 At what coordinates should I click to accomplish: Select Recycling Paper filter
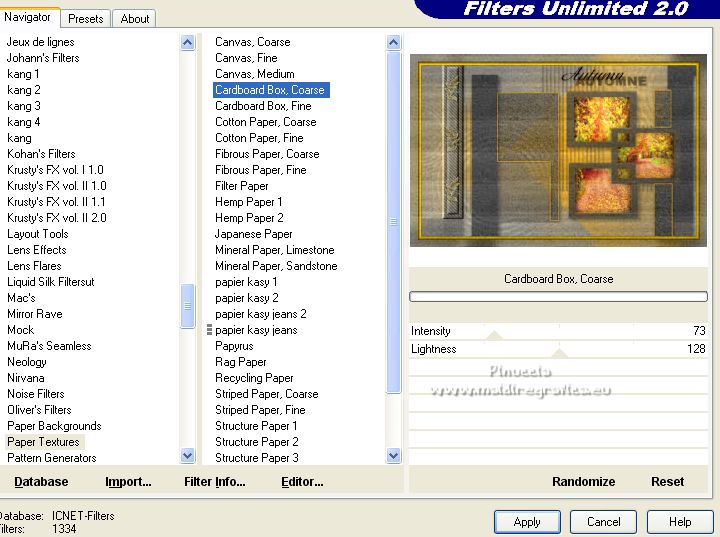point(254,378)
